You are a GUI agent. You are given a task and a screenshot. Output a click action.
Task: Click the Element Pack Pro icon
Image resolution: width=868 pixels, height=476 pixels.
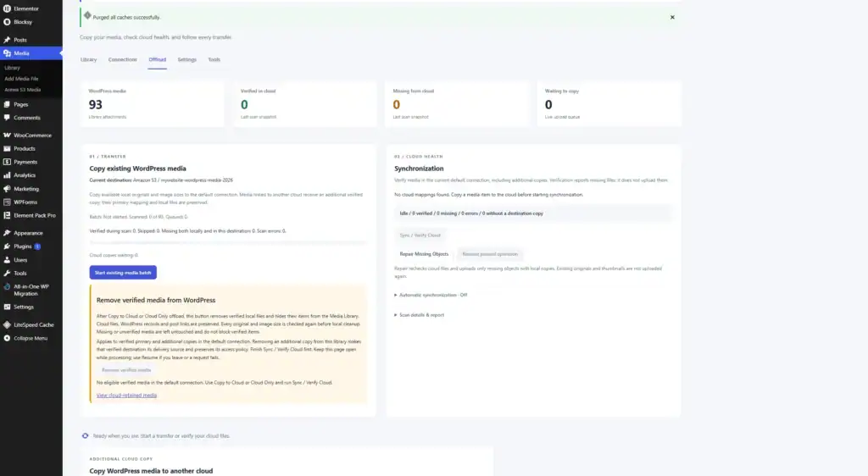coord(7,215)
